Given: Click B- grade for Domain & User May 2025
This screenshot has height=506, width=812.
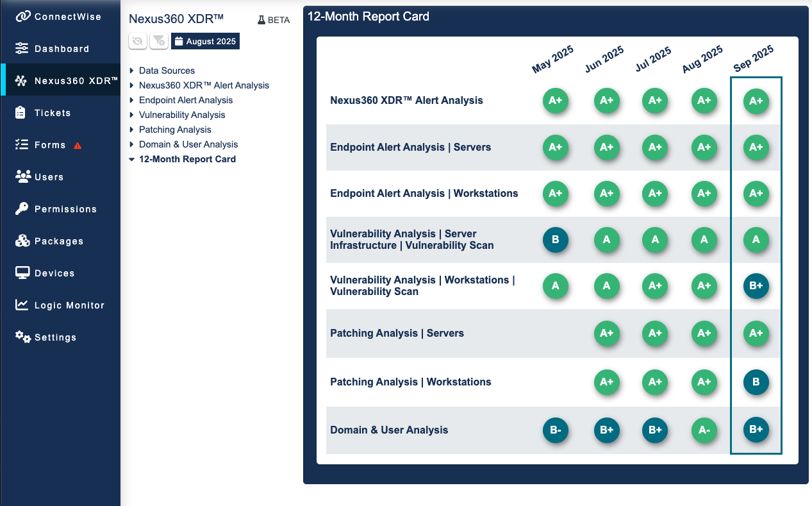Looking at the screenshot, I should tap(556, 430).
